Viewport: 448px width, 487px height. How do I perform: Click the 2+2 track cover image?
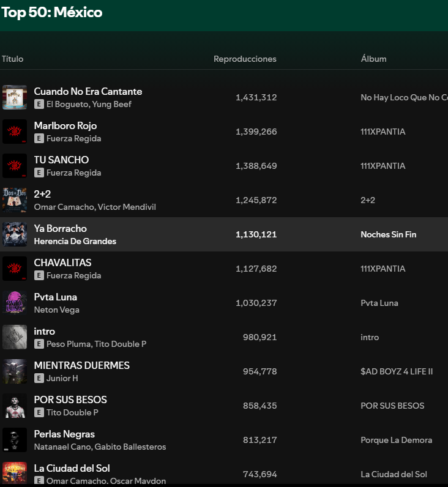point(15,200)
